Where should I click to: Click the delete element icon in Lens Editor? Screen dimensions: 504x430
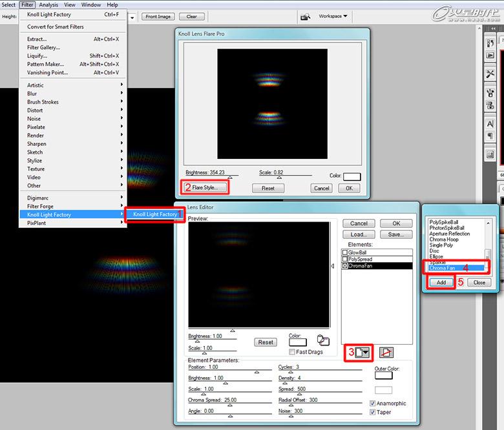(386, 353)
